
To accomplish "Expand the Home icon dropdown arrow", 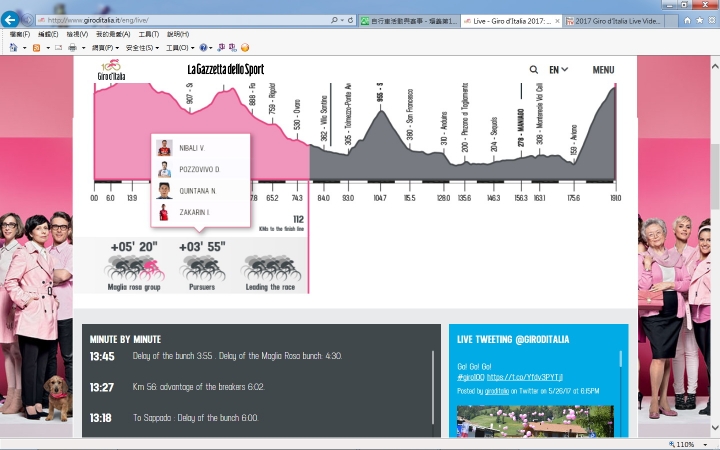I will point(24,48).
